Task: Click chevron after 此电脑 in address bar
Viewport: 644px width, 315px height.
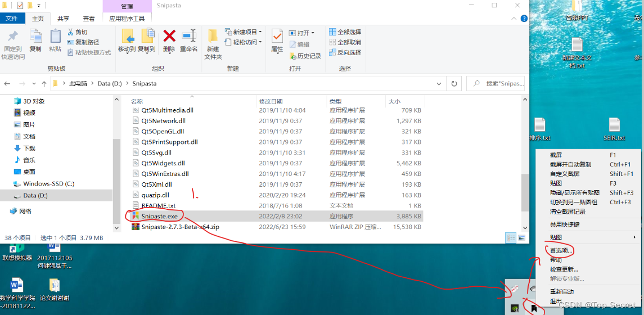Action: [92, 83]
